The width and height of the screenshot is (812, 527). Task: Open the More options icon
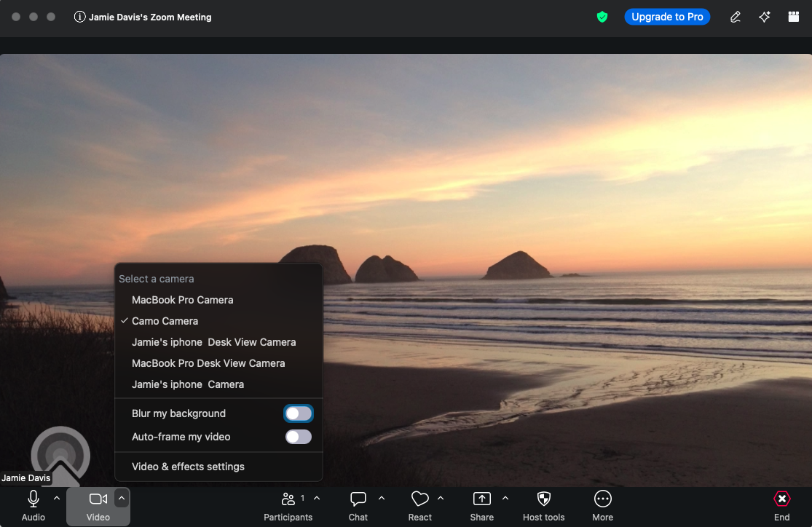[602, 499]
